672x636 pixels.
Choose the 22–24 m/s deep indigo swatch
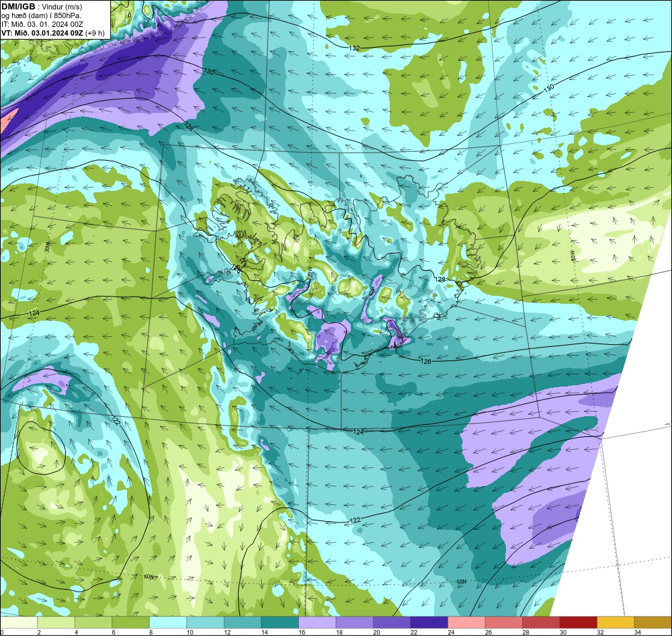point(429,623)
